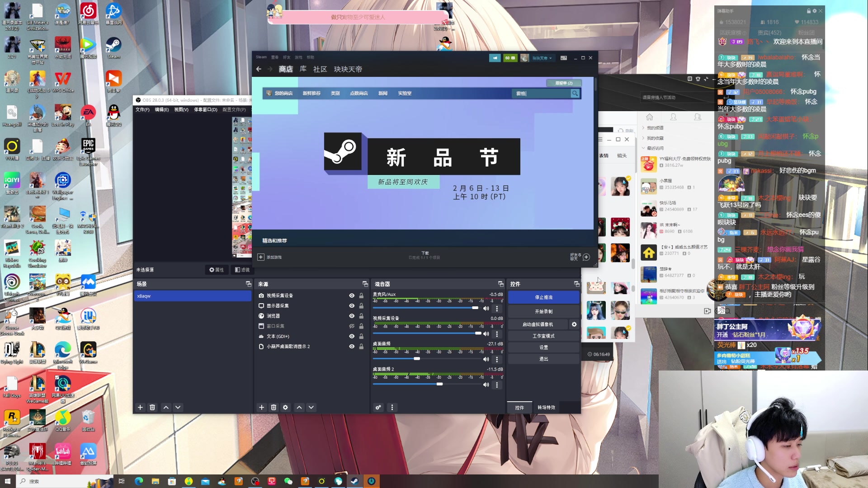Toggle visibility of 文本 (GDI+) source
The image size is (868, 488).
click(351, 337)
